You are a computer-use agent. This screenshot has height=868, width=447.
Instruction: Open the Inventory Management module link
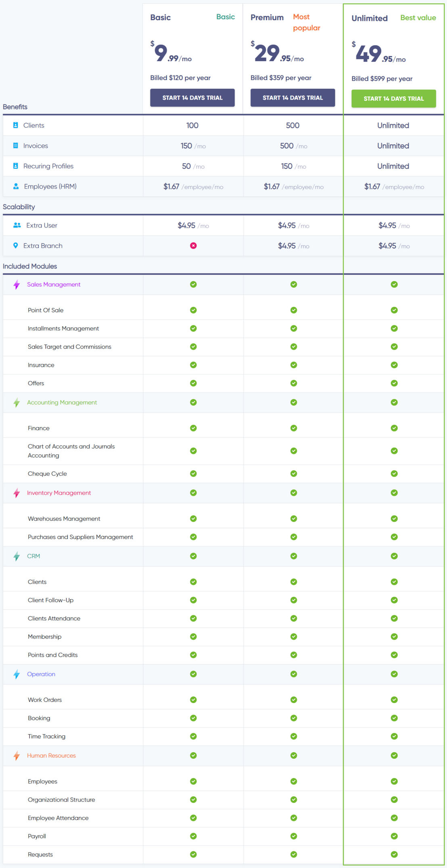59,493
